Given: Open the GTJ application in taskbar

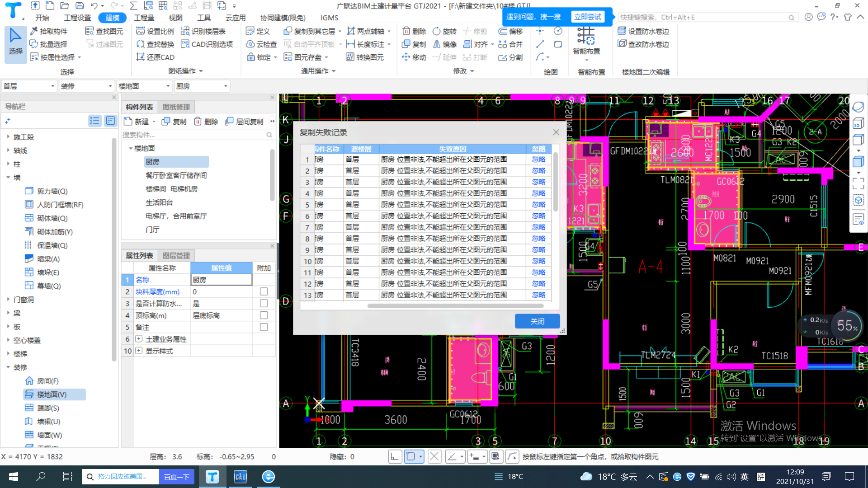Looking at the screenshot, I should pyautogui.click(x=212, y=477).
